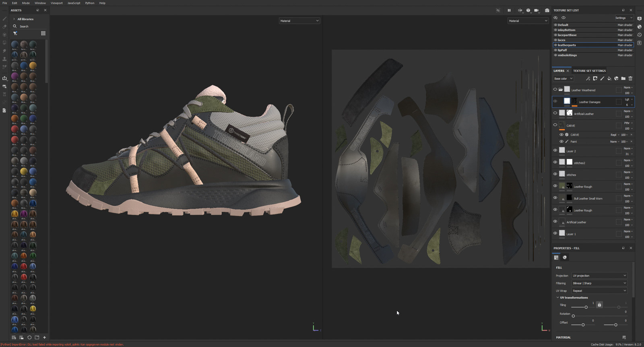Click the Resources Updater icon in left toolbar
The height and width of the screenshot is (347, 644).
[x=4, y=86]
